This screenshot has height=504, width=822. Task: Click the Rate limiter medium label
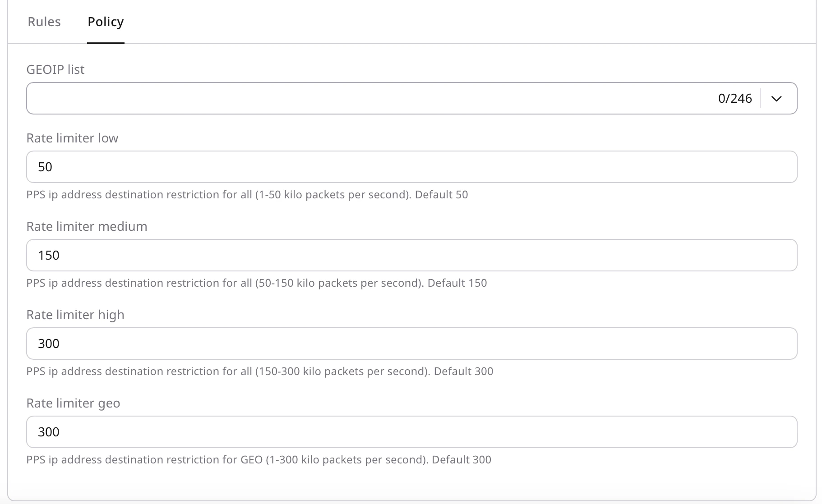[x=87, y=226]
